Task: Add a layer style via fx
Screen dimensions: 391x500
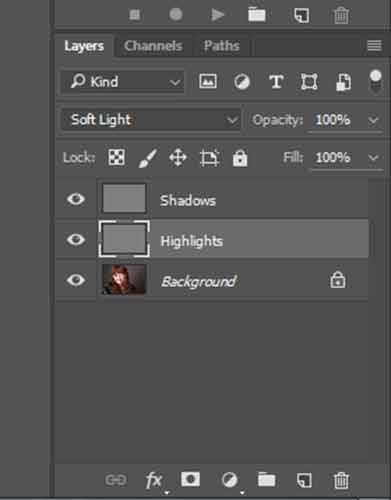Action: click(x=154, y=481)
